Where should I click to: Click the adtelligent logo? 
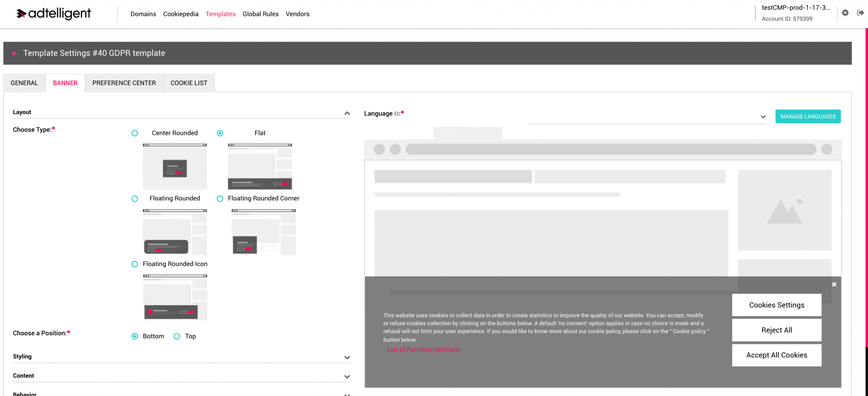(53, 13)
